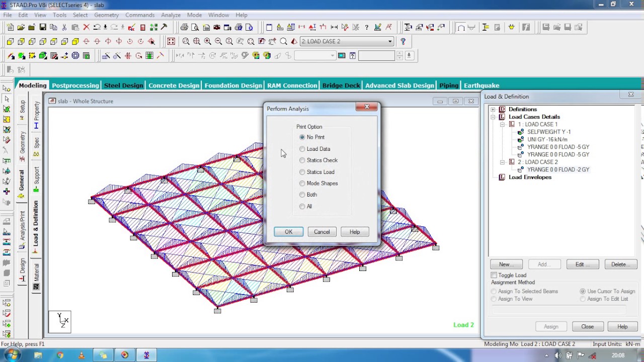Click the Zoom In magnifier icon
This screenshot has height=362, width=644.
click(208, 41)
